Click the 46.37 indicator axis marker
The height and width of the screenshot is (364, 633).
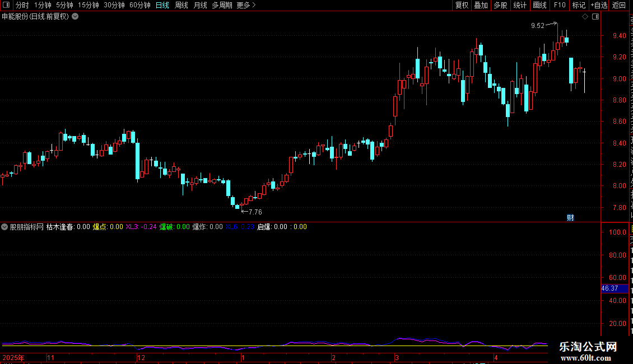609,288
